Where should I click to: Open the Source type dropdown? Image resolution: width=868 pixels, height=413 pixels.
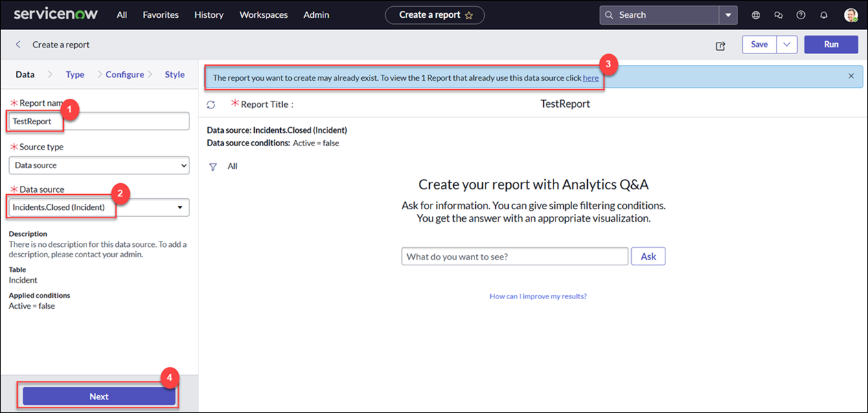pos(99,165)
